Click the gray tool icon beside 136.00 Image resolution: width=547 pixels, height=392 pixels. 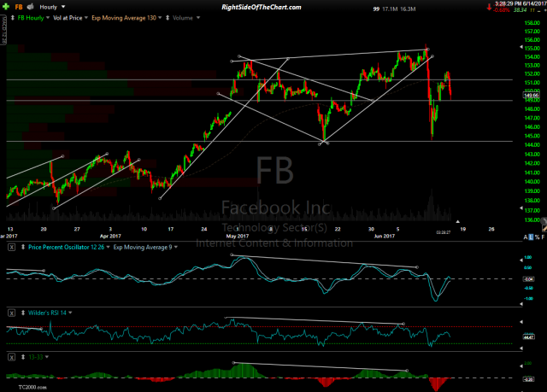[x=544, y=221]
